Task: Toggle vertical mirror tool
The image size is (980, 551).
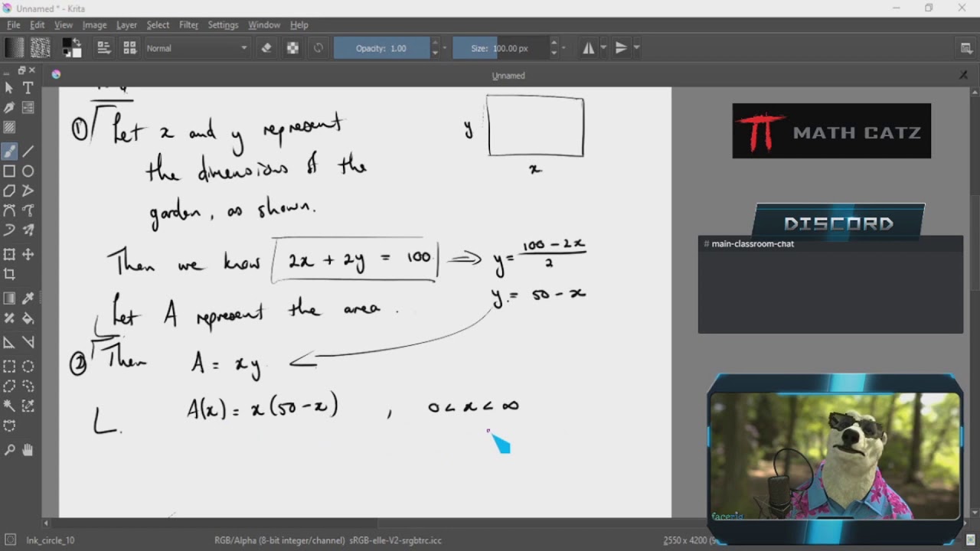Action: pyautogui.click(x=621, y=47)
